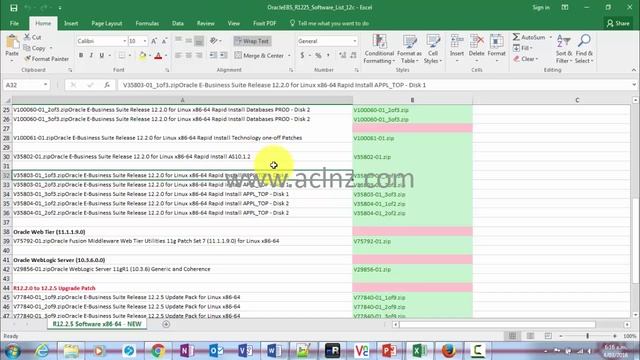Viewport: 640px width, 360px height.
Task: Switch to the Page Layout tab
Action: point(107,23)
